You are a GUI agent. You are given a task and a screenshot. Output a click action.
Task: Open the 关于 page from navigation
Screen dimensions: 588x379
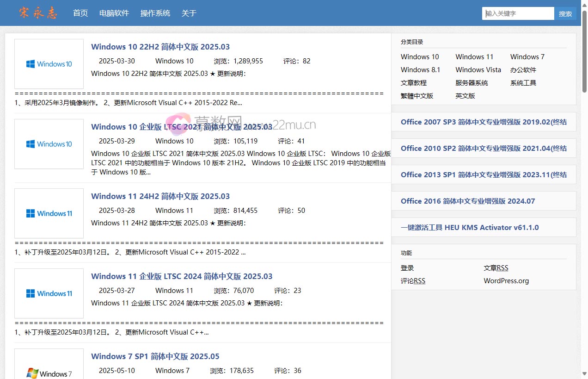[189, 13]
